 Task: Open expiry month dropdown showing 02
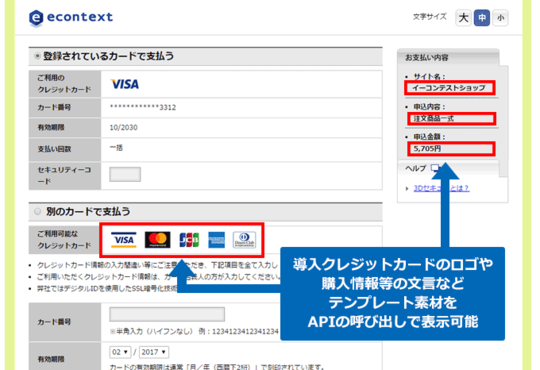click(x=120, y=352)
